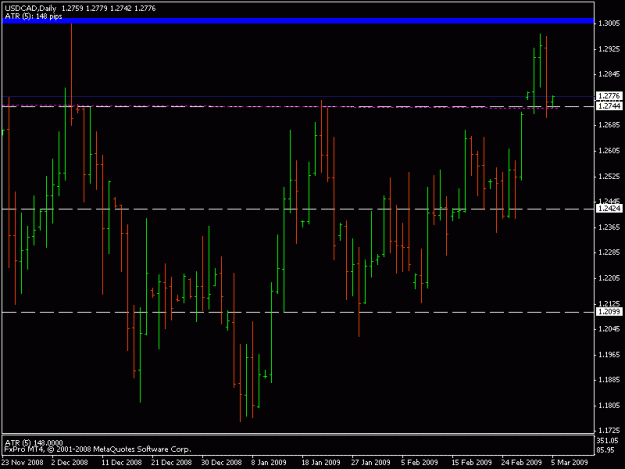Click the 1.1725 price axis value
Image resolution: width=625 pixels, height=469 pixels.
pyautogui.click(x=609, y=430)
